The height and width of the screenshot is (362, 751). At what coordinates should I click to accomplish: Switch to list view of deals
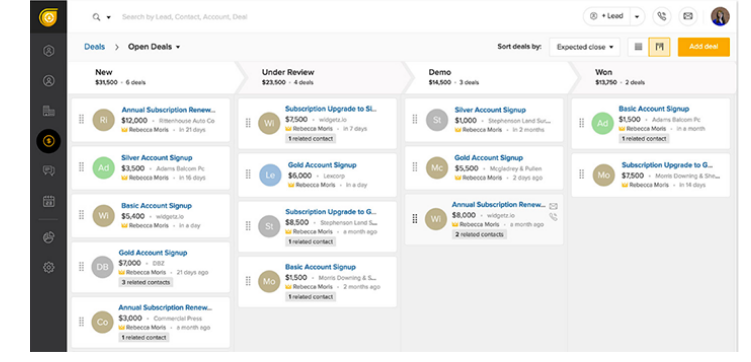click(638, 47)
